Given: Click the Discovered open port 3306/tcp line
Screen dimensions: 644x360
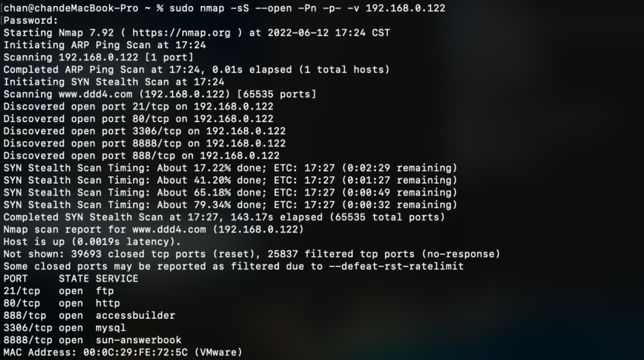Looking at the screenshot, I should pos(144,131).
